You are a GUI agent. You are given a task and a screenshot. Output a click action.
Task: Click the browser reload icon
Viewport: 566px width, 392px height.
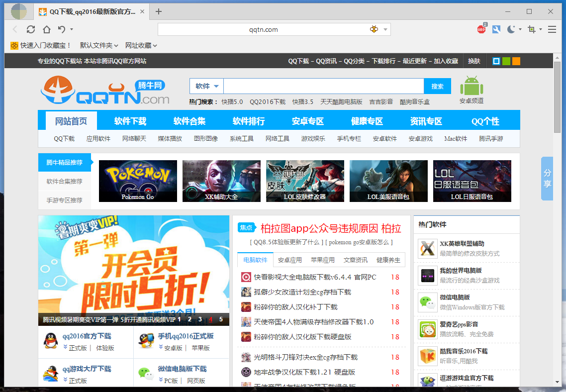31,29
